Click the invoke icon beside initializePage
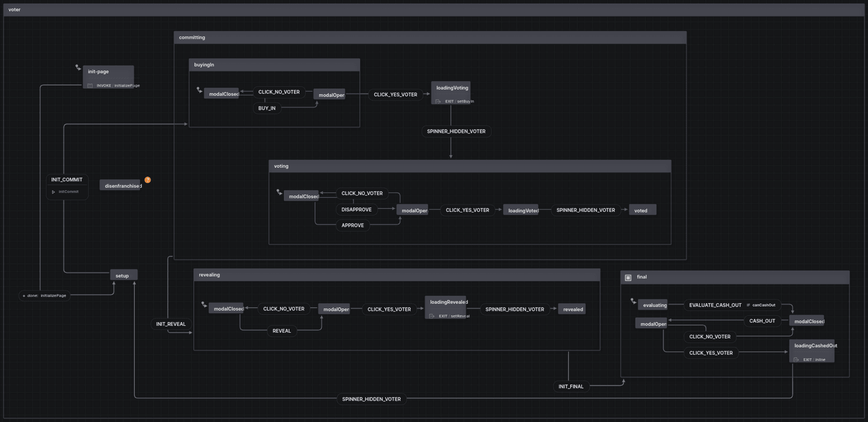 90,86
